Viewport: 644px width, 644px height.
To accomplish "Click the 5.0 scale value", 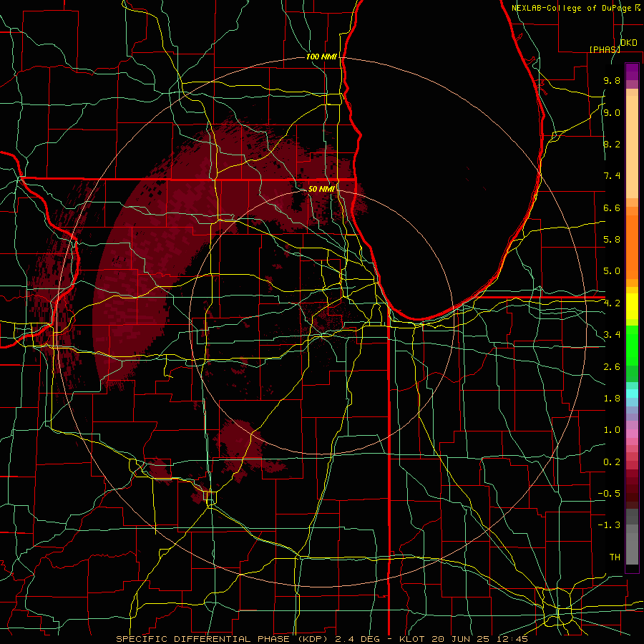I will click(x=612, y=271).
